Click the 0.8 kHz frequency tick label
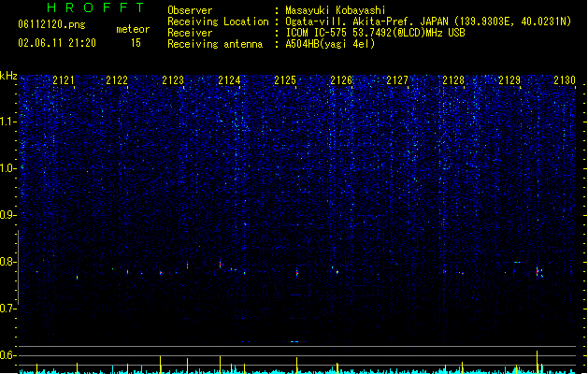 (x=8, y=262)
